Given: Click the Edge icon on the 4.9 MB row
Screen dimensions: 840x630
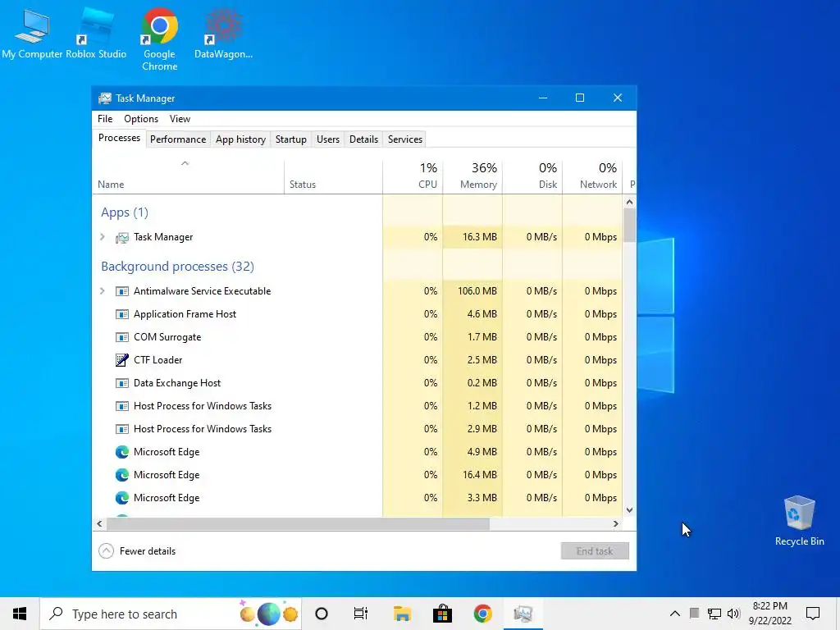Looking at the screenshot, I should tap(122, 452).
